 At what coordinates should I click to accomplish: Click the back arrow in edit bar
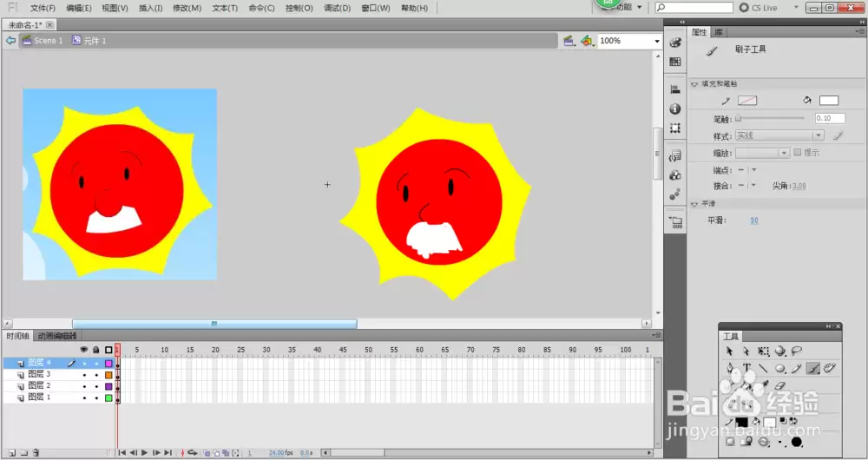[10, 41]
